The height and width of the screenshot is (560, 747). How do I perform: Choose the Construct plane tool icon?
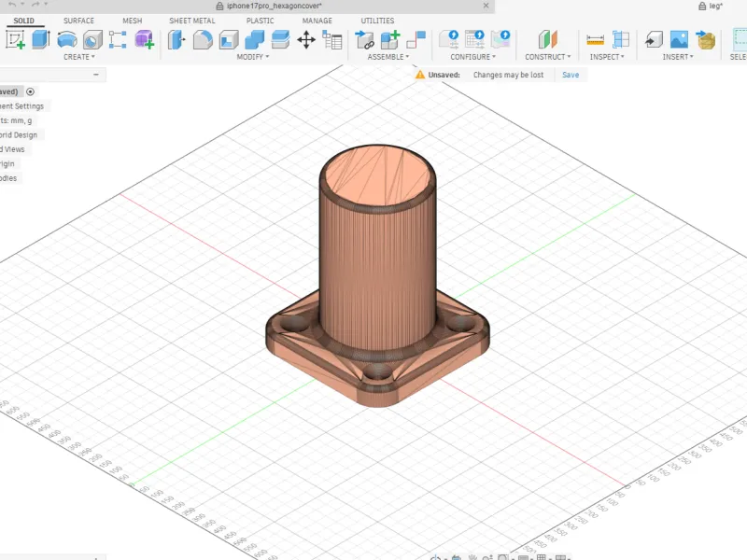click(x=548, y=39)
